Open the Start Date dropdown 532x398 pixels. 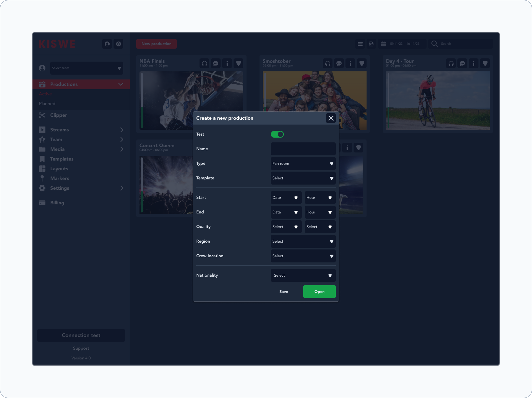coord(286,198)
